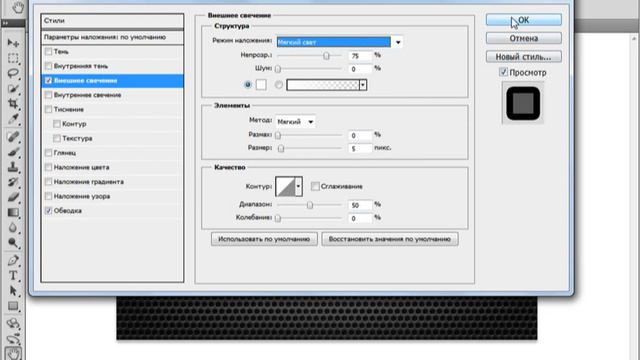Click Использовать по умолчанию button
Viewport: 640px width, 360px height.
[264, 239]
